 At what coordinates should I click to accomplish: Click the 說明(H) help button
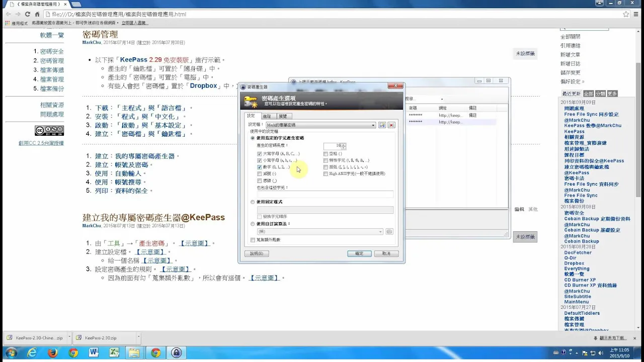[257, 254]
